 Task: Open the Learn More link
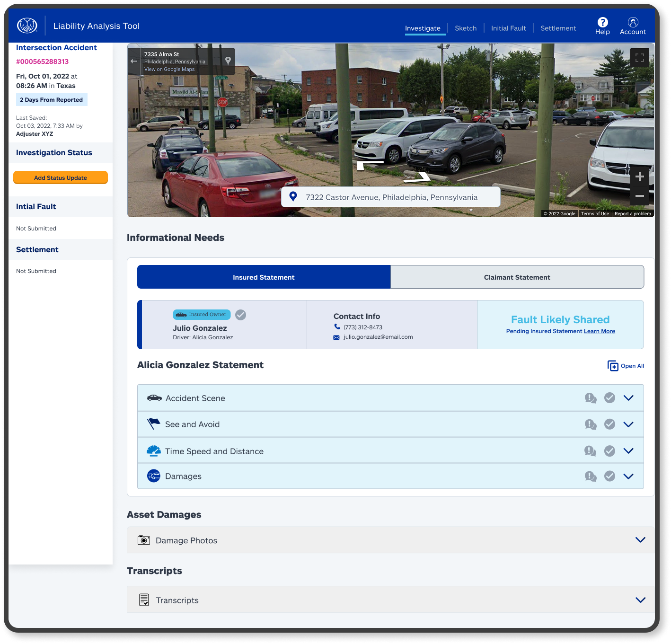click(600, 331)
